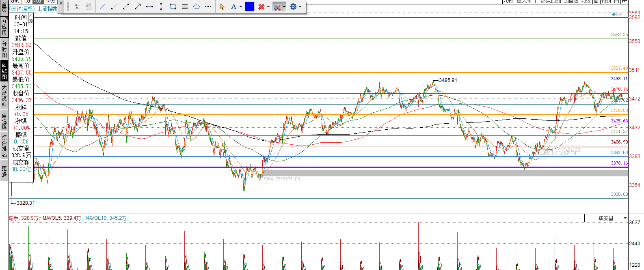Close the floating drawing toolbar
This screenshot has height=270, width=644.
61,3
